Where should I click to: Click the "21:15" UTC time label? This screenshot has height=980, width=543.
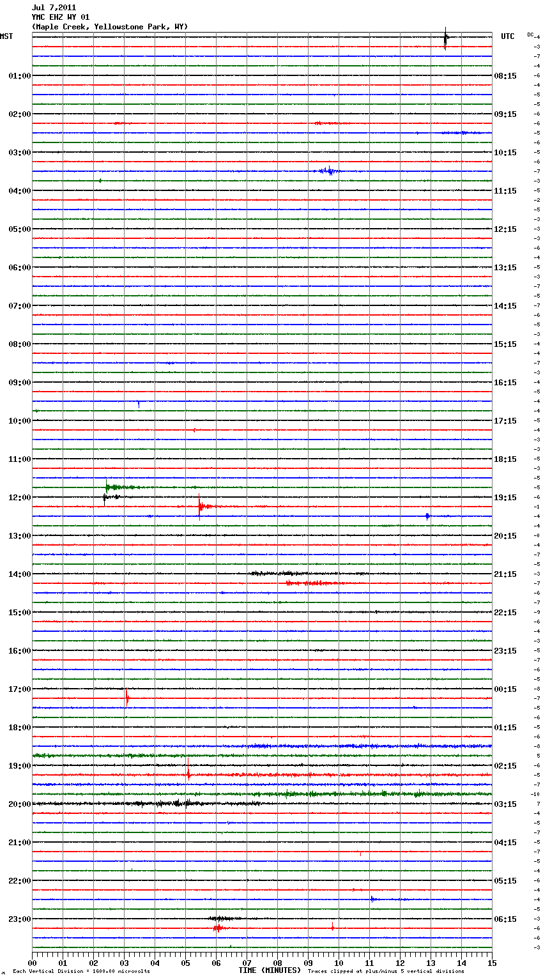[505, 574]
